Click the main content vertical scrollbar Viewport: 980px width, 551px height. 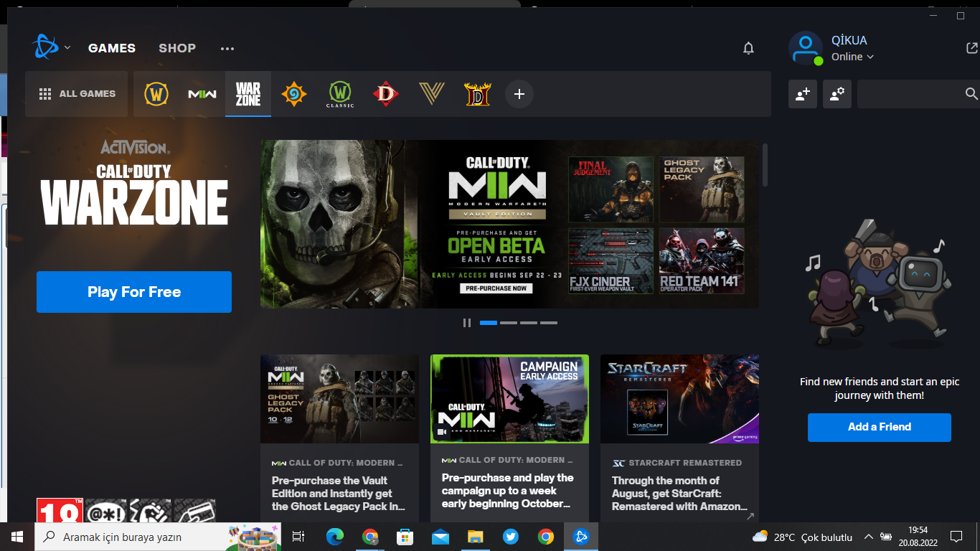[765, 165]
